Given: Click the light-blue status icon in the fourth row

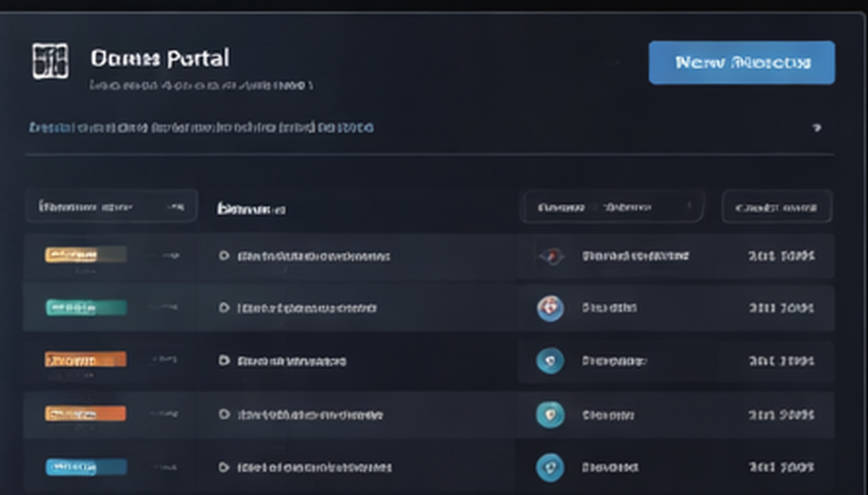Looking at the screenshot, I should (x=550, y=414).
